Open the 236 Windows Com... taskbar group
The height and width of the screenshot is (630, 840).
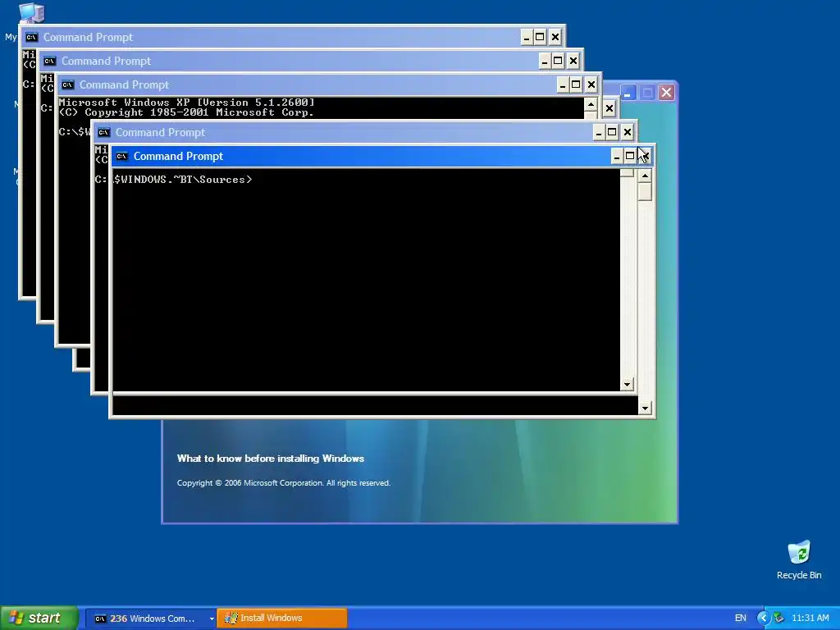149,619
